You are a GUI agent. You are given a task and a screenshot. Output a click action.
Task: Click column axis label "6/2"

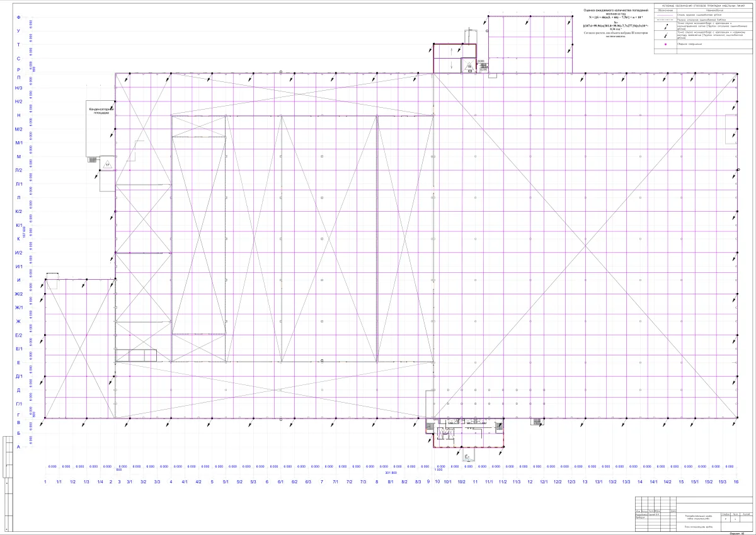click(x=294, y=482)
